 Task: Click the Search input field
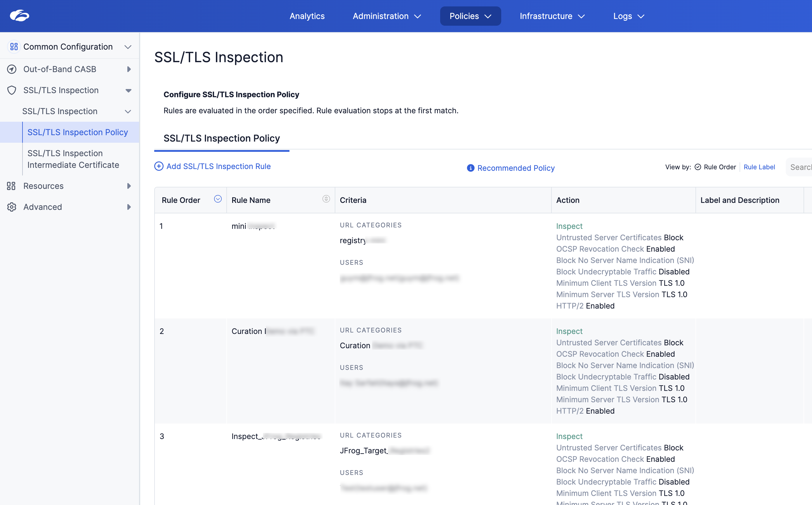click(x=799, y=167)
